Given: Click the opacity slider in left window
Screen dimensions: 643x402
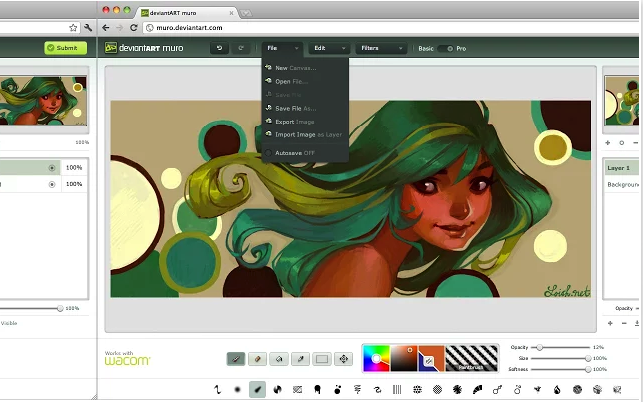Looking at the screenshot, I should [32, 308].
